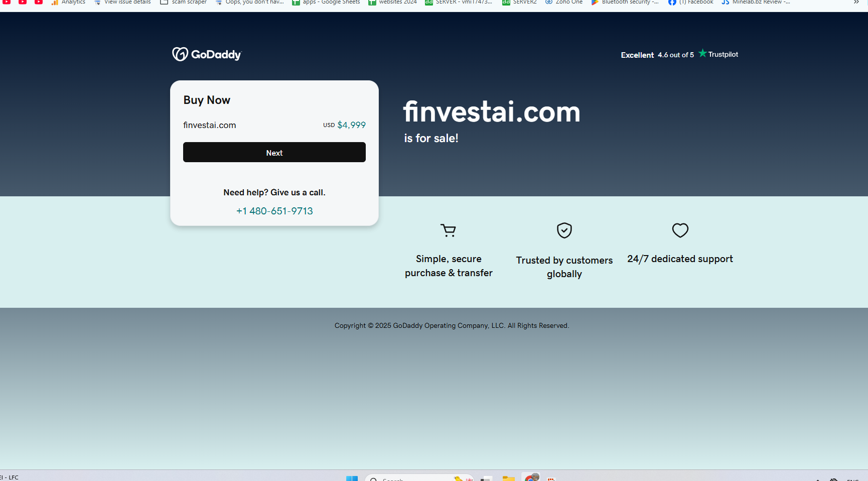
Task: Open the Analytics bookmark
Action: (x=68, y=3)
